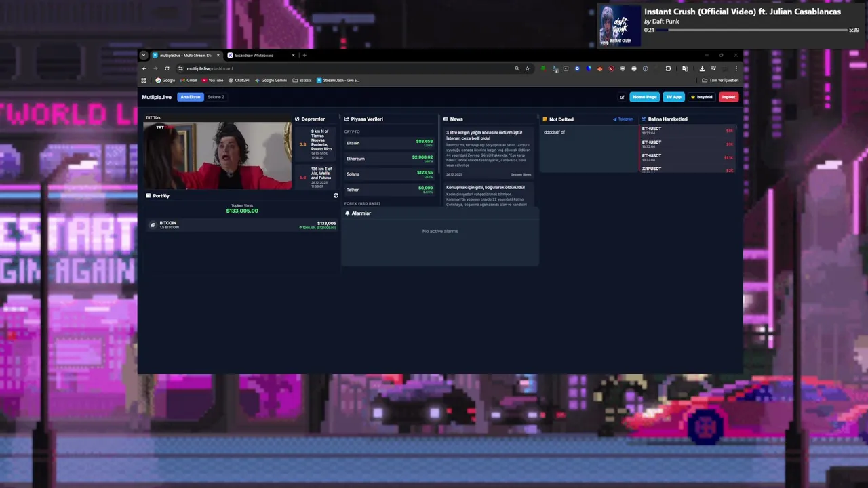The height and width of the screenshot is (488, 868).
Task: Open ChatGPT bookmark
Action: pos(239,80)
